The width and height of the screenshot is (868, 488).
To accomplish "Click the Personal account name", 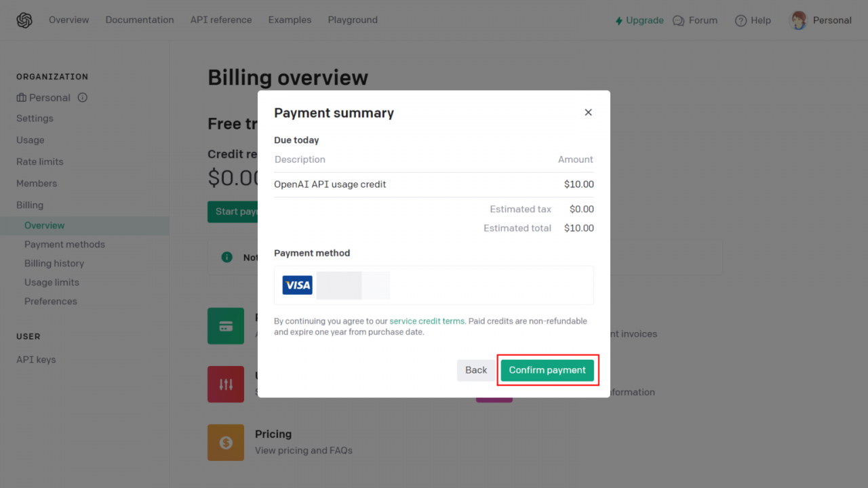I will click(832, 20).
